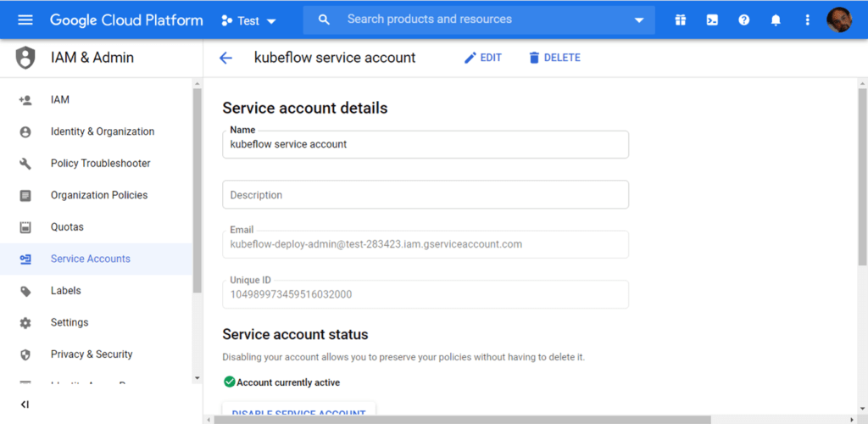Select Service Accounts menu item
Viewport: 868px width, 424px height.
pyautogui.click(x=97, y=259)
